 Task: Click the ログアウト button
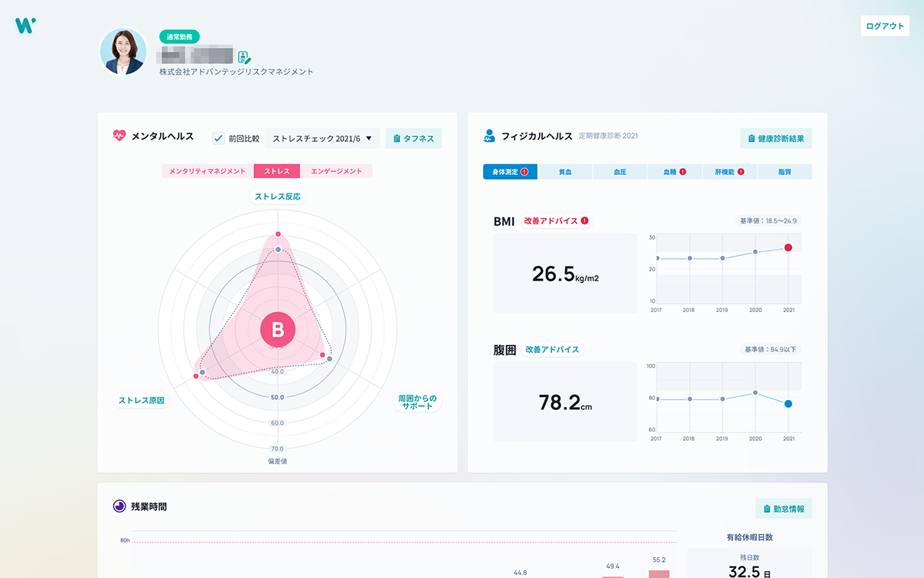click(885, 25)
